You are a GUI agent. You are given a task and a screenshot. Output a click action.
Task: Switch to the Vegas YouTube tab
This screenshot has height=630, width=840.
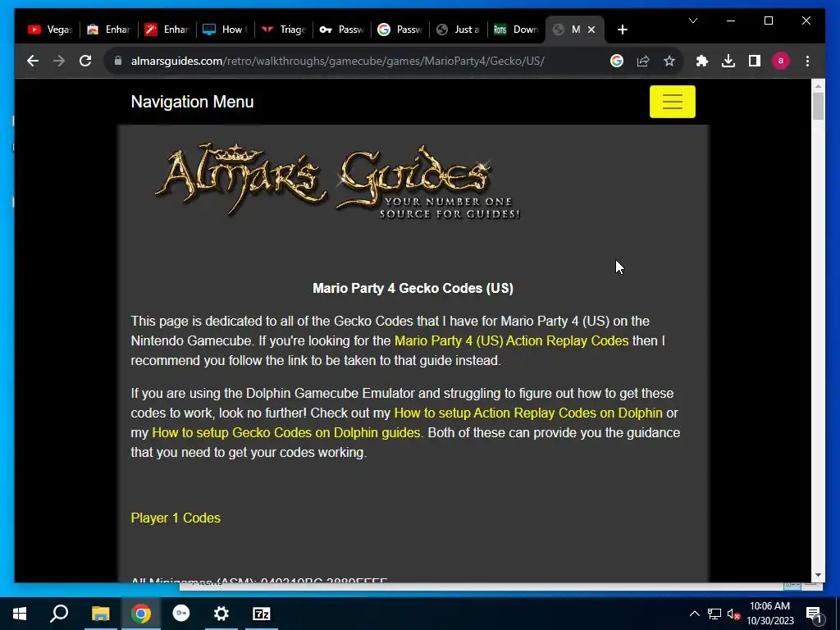click(x=50, y=30)
